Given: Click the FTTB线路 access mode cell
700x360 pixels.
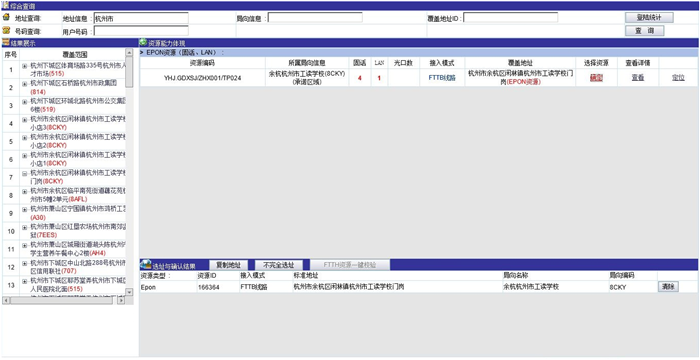Looking at the screenshot, I should [x=442, y=77].
